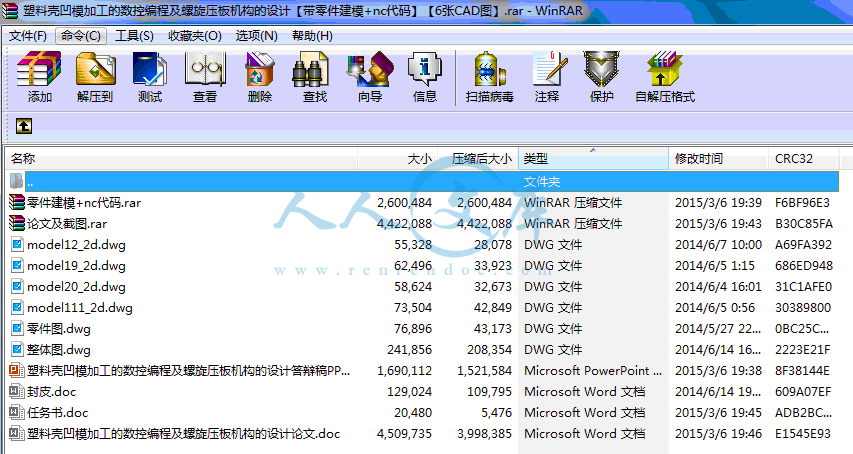Click the 测试 (Test) toolbar icon
Screen dimensions: 853x454
click(150, 69)
